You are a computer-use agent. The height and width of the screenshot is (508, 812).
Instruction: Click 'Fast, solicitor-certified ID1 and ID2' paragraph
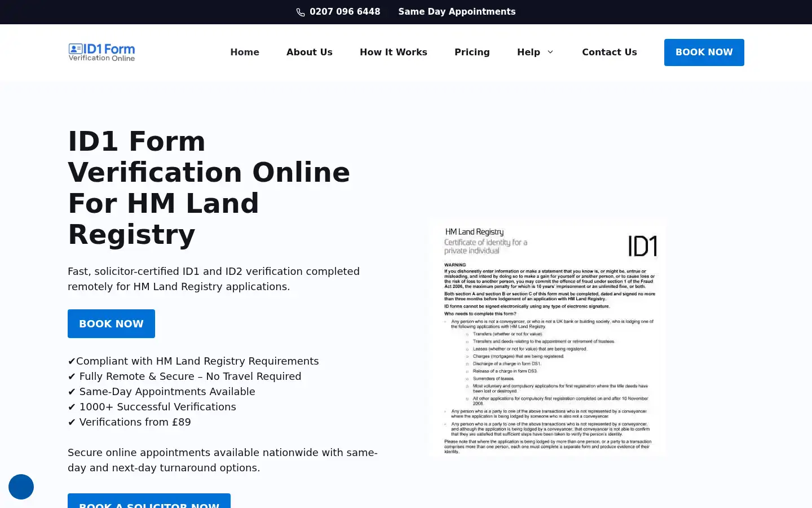(214, 279)
